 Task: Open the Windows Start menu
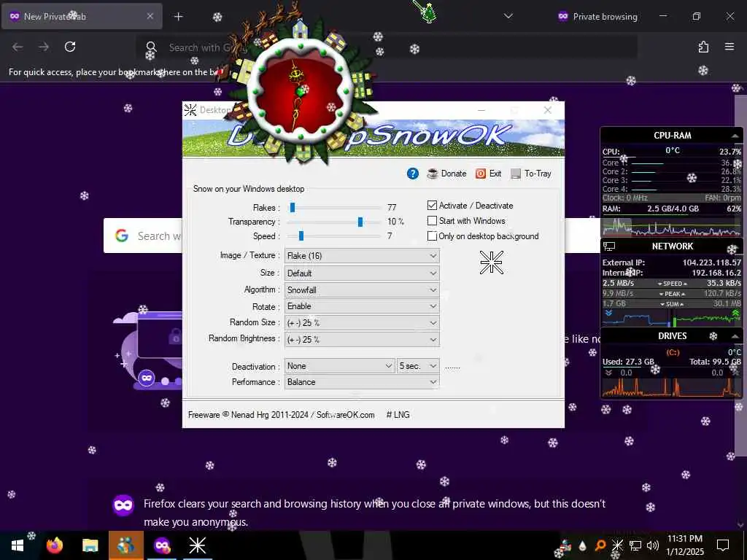[18, 545]
